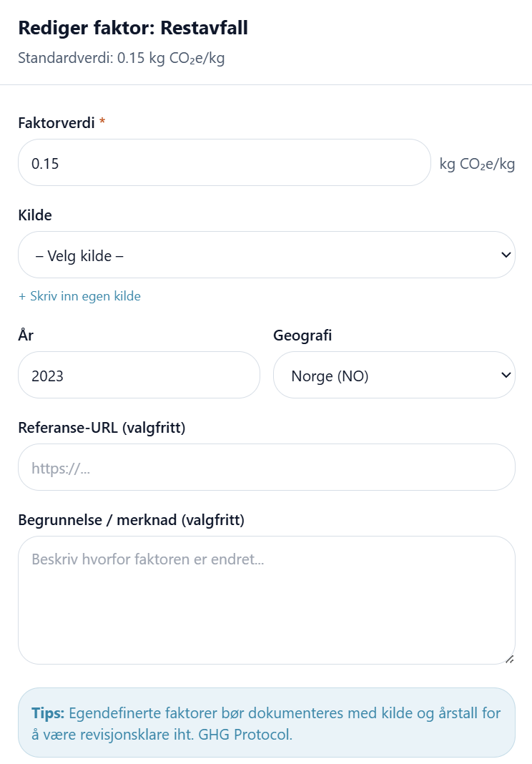
Task: Click the År field label
Action: click(26, 336)
